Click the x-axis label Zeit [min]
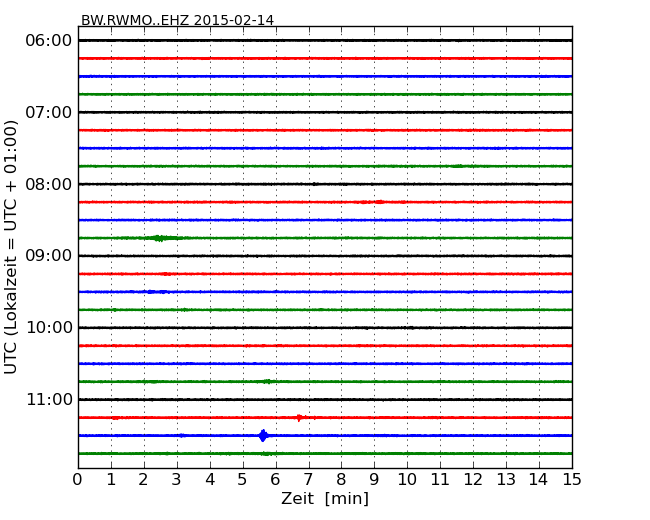This screenshot has width=650, height=520. click(x=325, y=498)
